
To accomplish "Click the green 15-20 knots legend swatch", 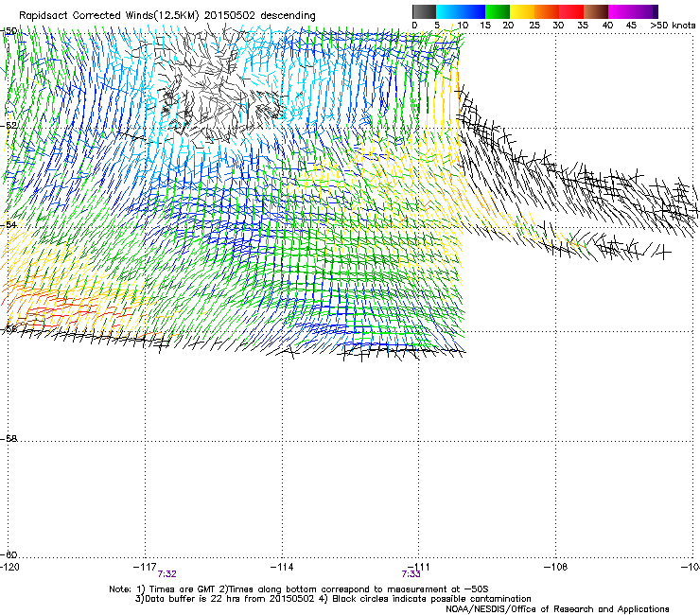I will click(x=498, y=11).
